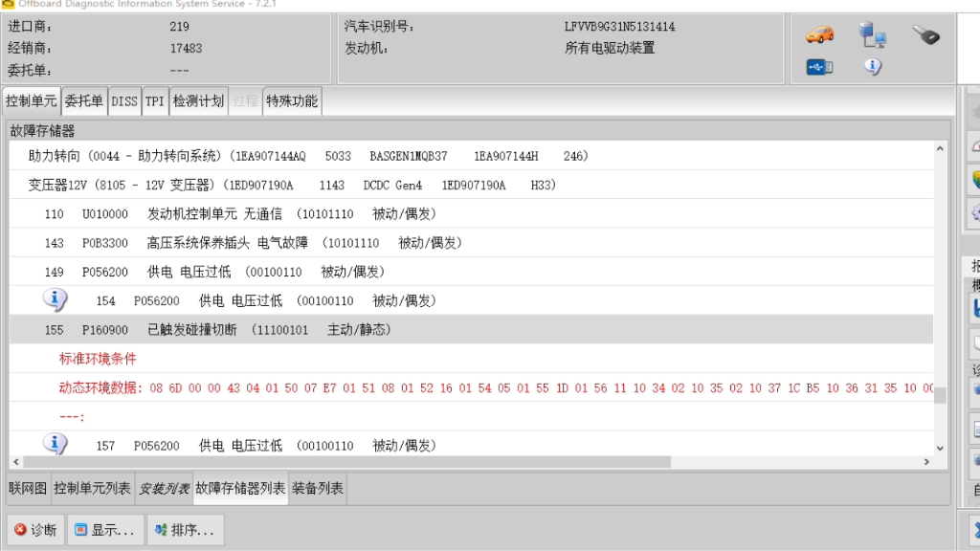Screen dimensions: 980x551
Task: Select the 变压器12V control unit row
Action: pos(287,184)
